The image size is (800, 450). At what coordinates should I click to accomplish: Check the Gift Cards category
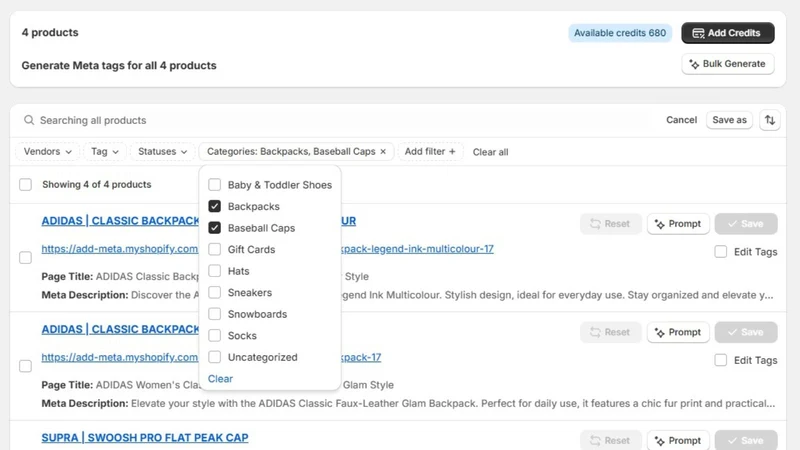[214, 249]
